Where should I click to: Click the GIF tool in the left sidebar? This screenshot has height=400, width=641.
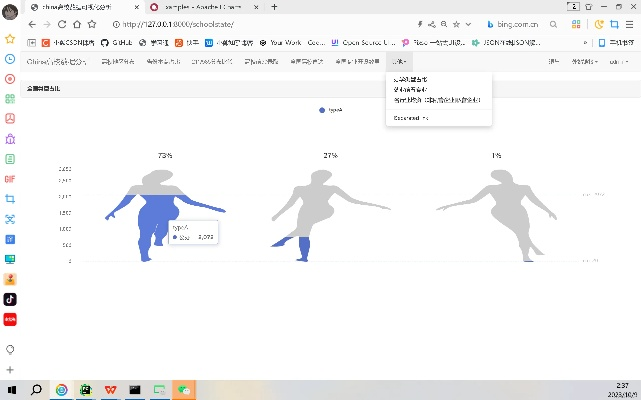point(10,179)
